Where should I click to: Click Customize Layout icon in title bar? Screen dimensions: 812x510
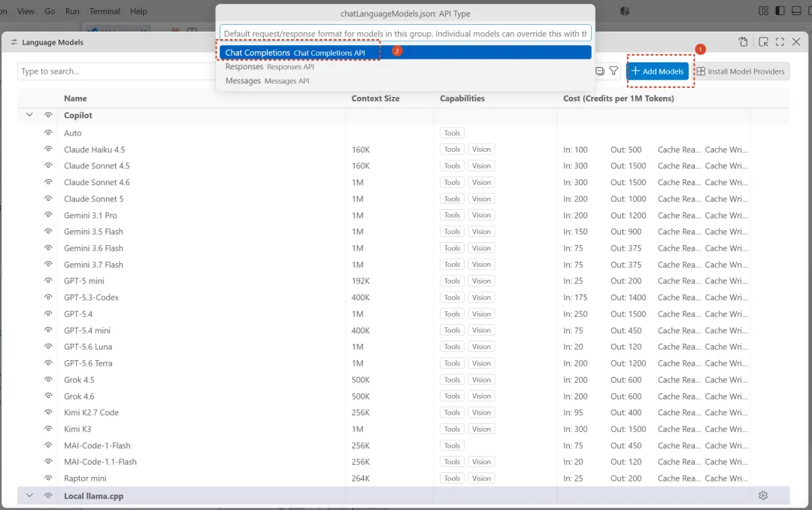point(763,11)
